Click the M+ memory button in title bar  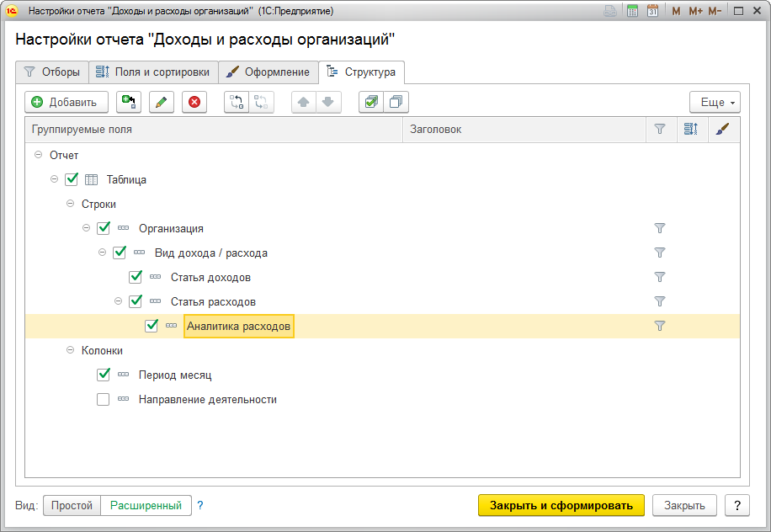tap(695, 11)
